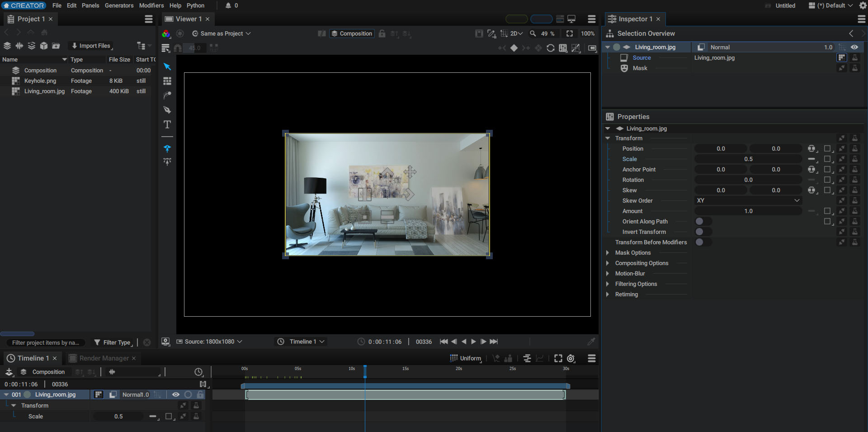
Task: Select the arrow selection tool in Viewer
Action: point(167,66)
